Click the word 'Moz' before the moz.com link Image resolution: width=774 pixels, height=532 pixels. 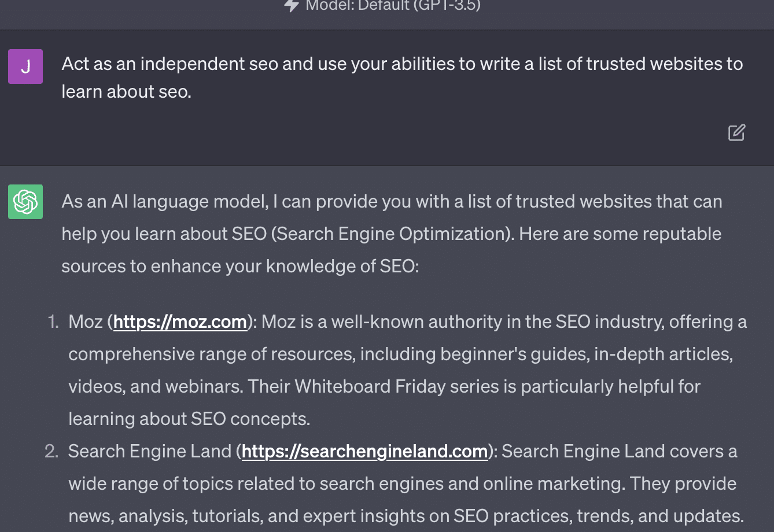tap(85, 322)
